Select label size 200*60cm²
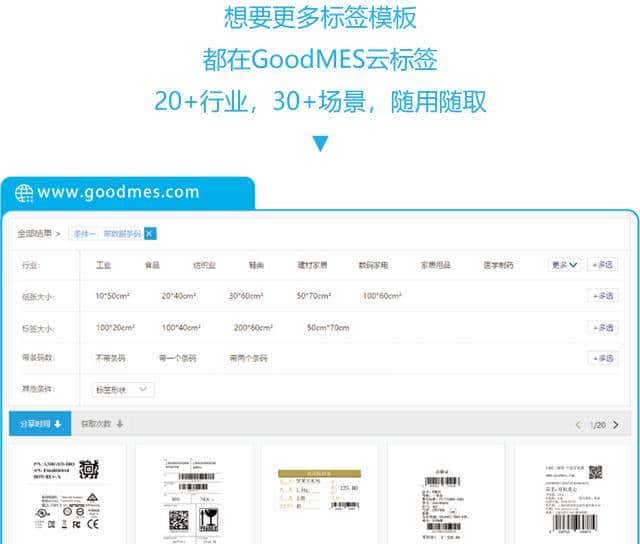 click(x=253, y=328)
